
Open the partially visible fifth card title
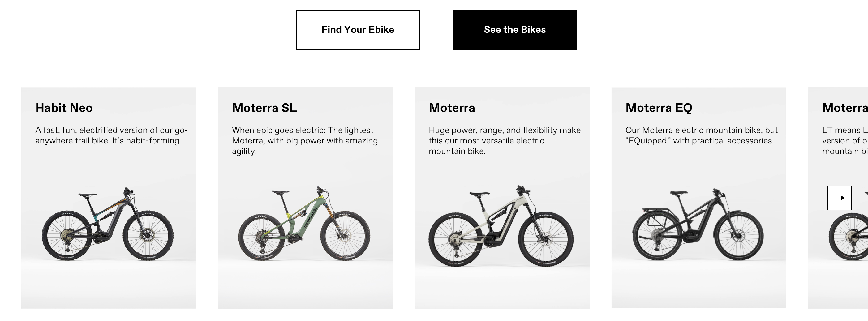[844, 108]
